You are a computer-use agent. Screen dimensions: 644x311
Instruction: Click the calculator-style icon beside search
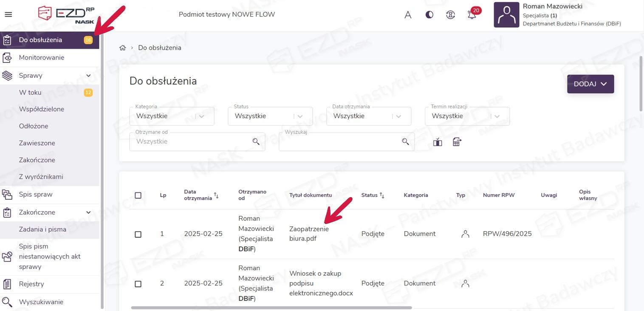457,142
